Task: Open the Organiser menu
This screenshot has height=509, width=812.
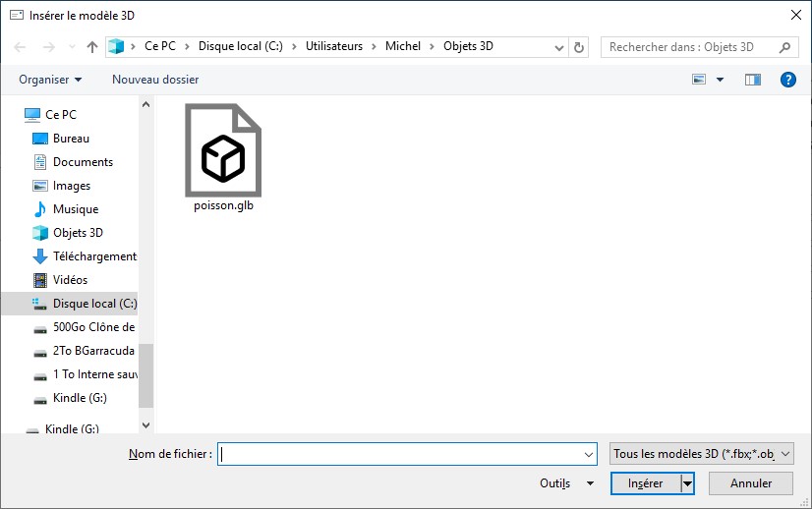Action: point(50,80)
